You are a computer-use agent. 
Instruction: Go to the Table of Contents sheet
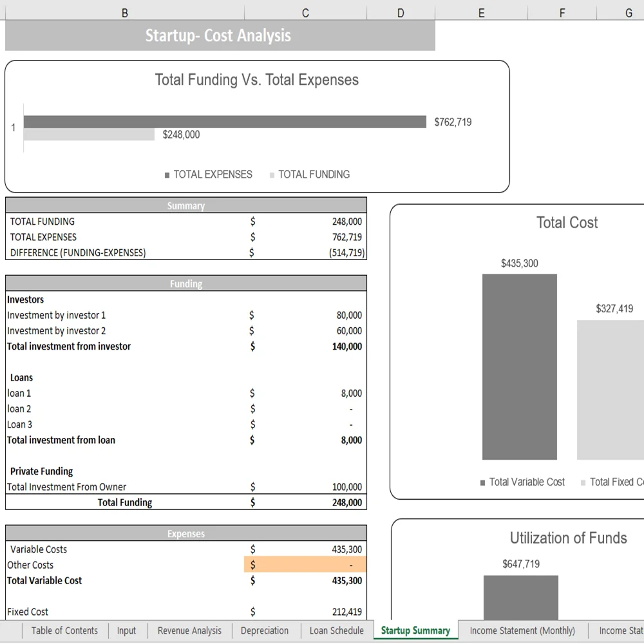[x=64, y=630]
